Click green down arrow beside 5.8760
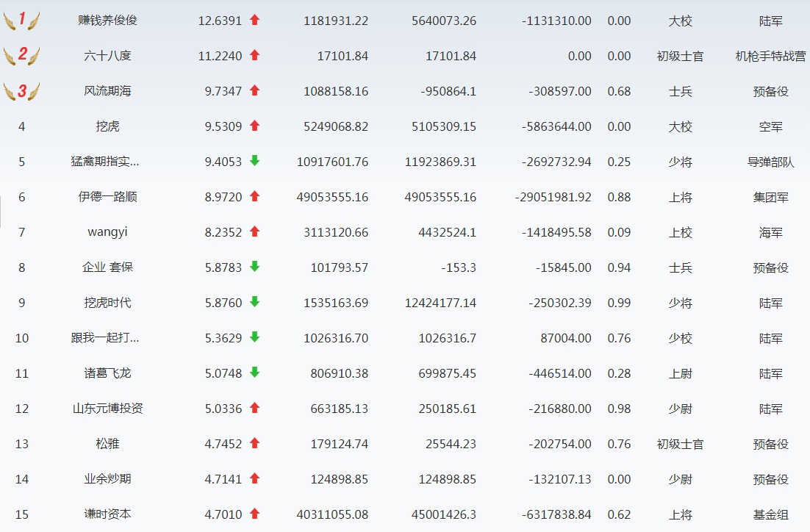Screen dimensions: 810x532 [x=254, y=302]
